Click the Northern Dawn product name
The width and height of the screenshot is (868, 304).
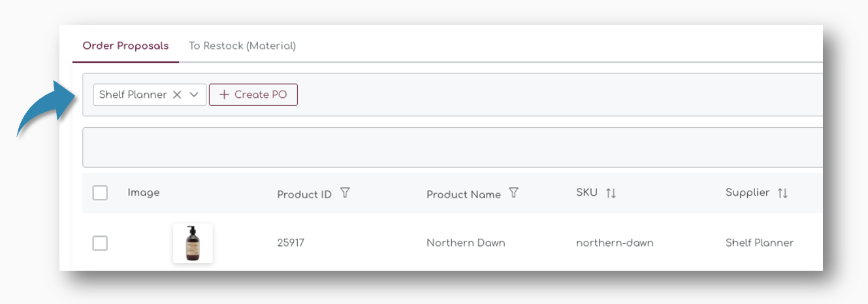[466, 243]
